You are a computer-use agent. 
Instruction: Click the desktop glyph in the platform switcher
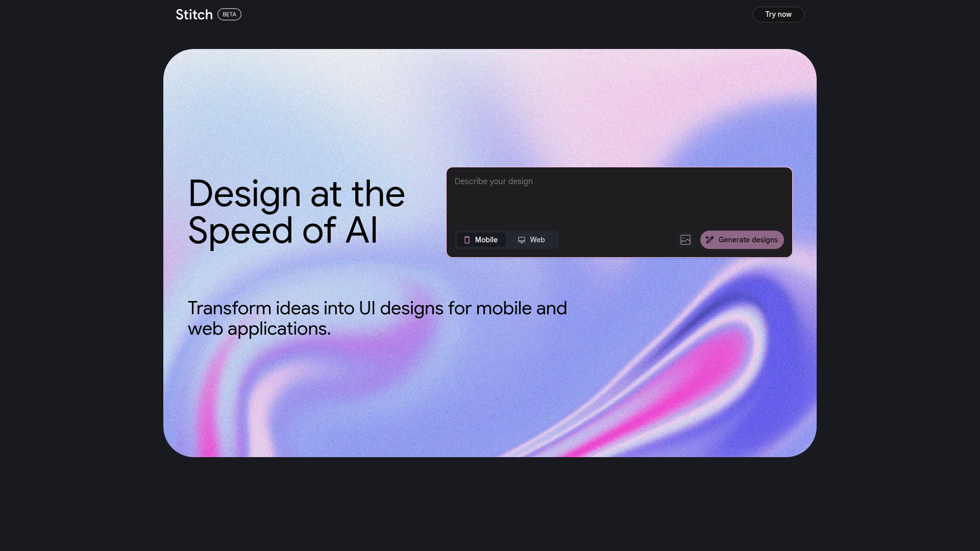pyautogui.click(x=521, y=240)
